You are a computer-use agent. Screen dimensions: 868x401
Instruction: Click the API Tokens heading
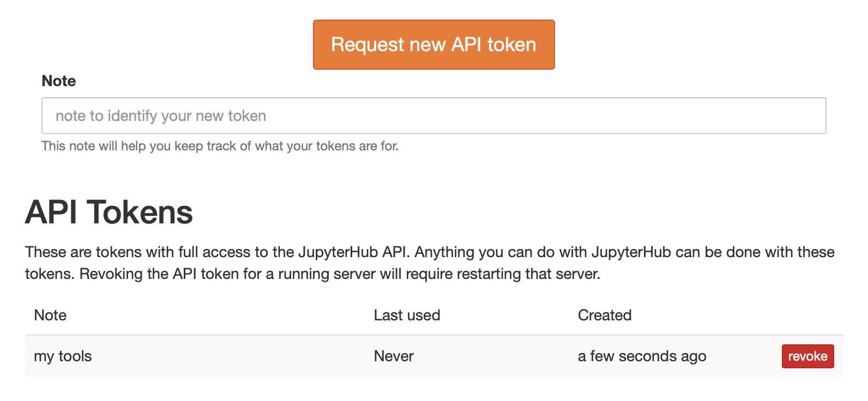(109, 212)
